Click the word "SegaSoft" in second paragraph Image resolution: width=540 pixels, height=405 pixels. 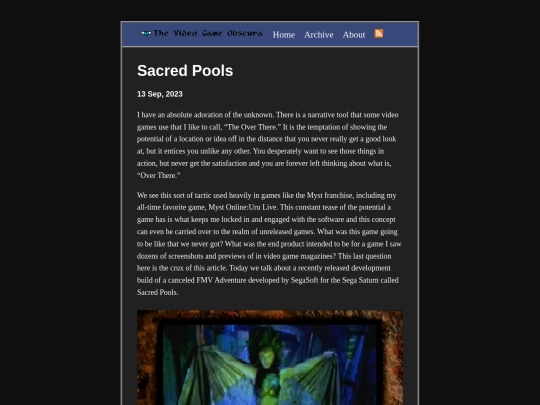[304, 280]
